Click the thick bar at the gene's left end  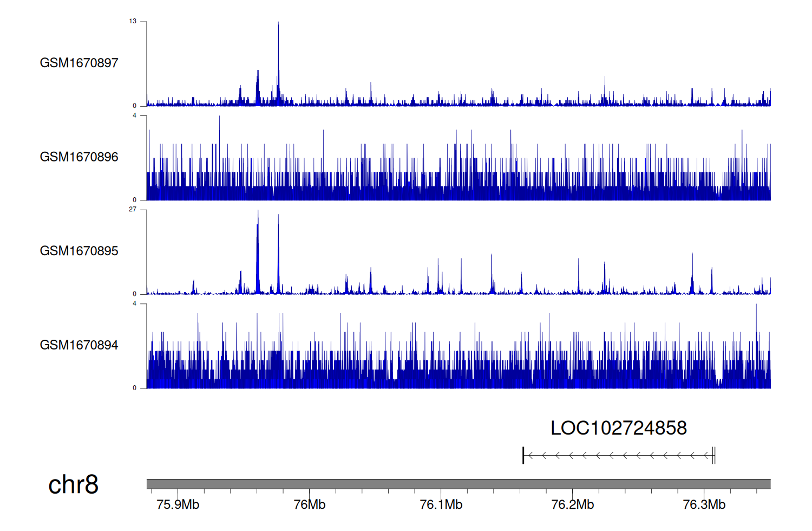click(x=523, y=456)
